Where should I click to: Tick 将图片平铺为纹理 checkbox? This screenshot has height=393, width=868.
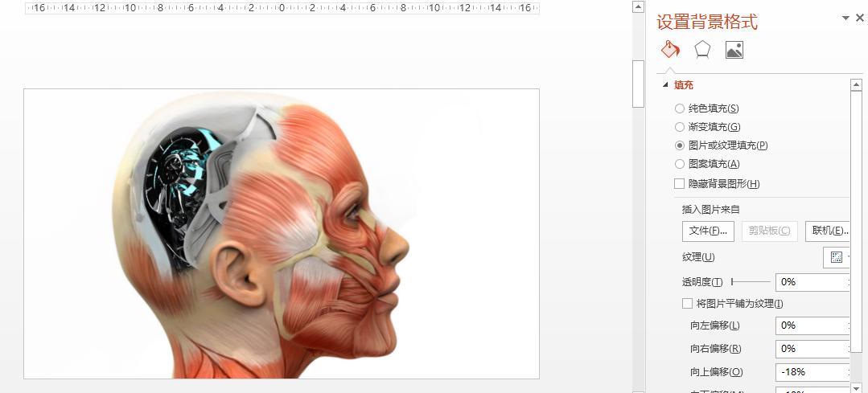[x=687, y=304]
